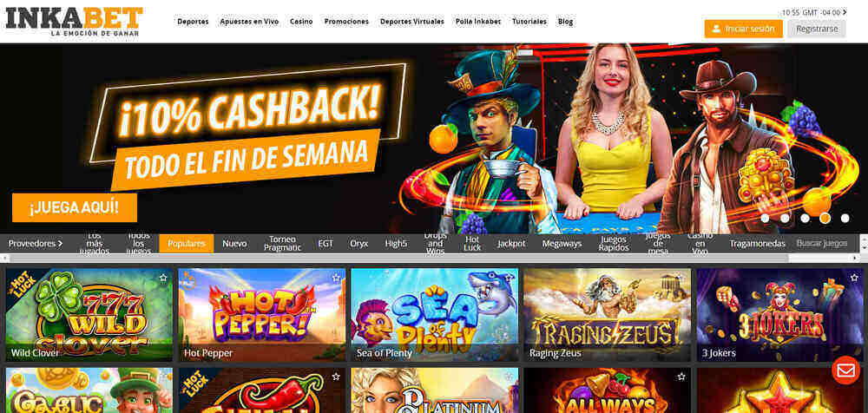Mark Sea of Plenty as favorite star
The image size is (868, 413).
click(509, 278)
